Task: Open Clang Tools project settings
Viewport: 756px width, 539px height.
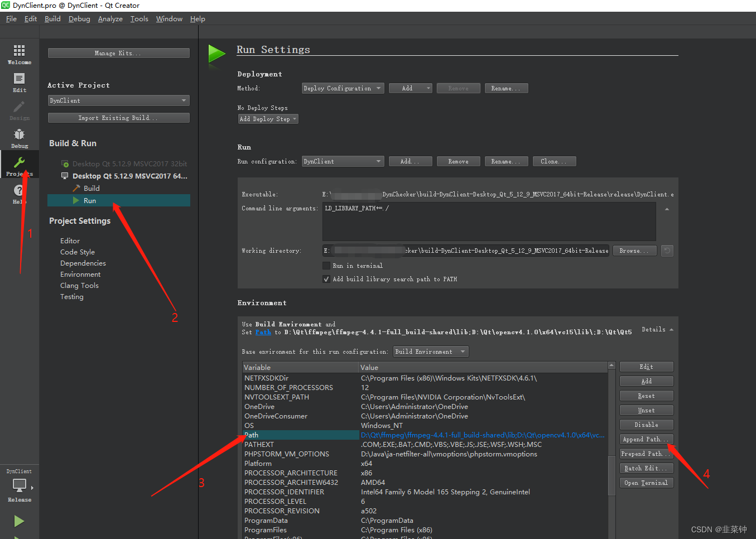Action: point(79,285)
